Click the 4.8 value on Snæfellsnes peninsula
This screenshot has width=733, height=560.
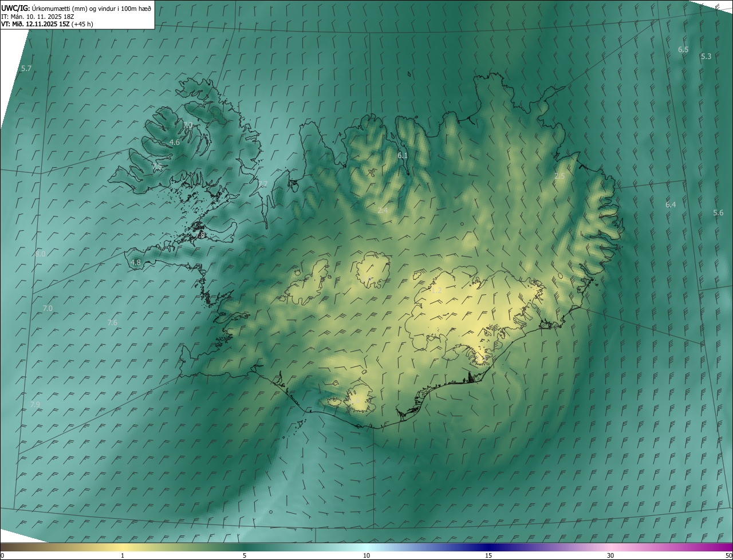tap(136, 263)
